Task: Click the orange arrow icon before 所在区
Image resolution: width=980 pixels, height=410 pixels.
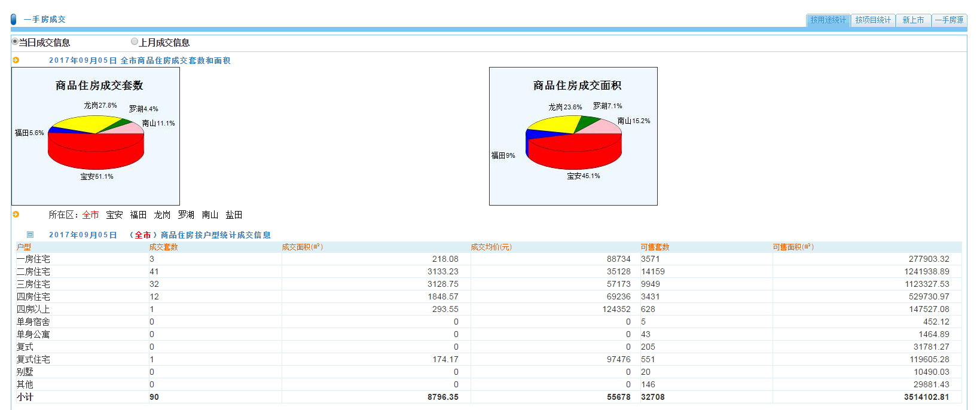Action: [x=16, y=215]
